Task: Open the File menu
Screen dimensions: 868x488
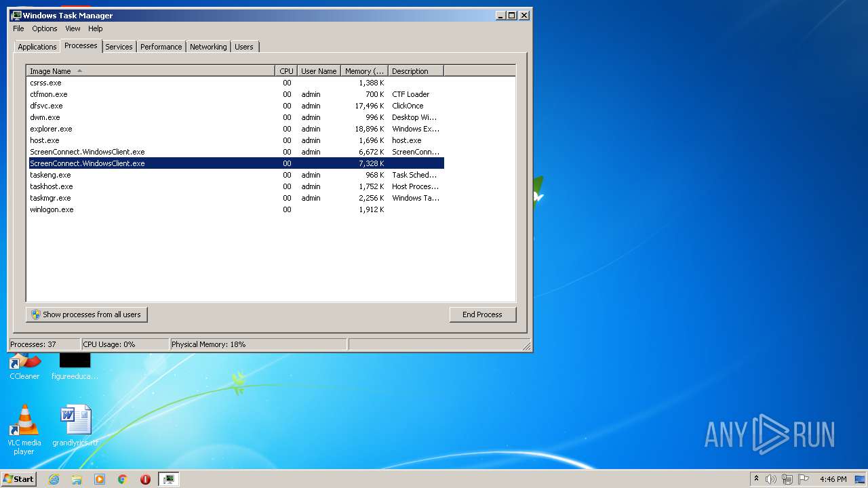Action: [18, 28]
